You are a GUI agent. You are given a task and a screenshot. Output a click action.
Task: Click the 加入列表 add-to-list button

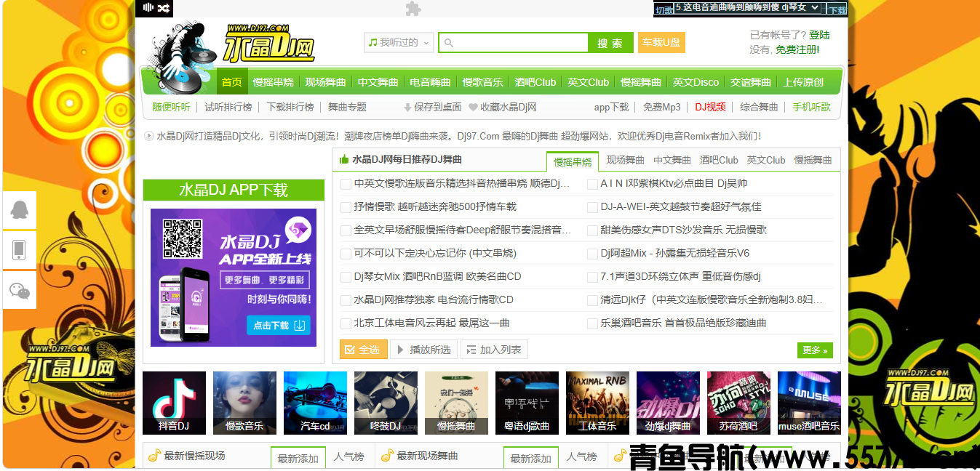tap(494, 350)
